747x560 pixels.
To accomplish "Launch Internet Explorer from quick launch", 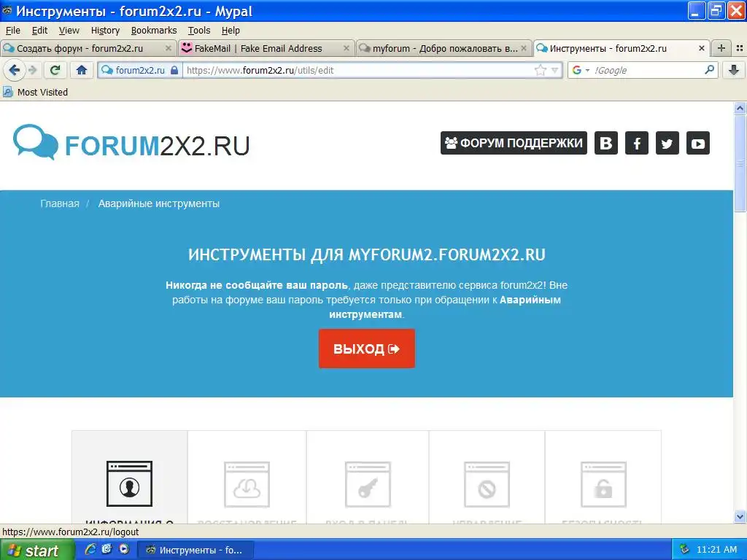I will point(90,549).
